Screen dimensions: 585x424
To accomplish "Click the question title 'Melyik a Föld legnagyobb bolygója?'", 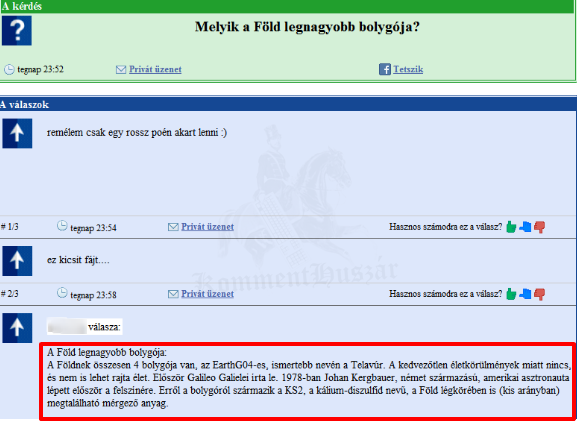I will pos(307,27).
